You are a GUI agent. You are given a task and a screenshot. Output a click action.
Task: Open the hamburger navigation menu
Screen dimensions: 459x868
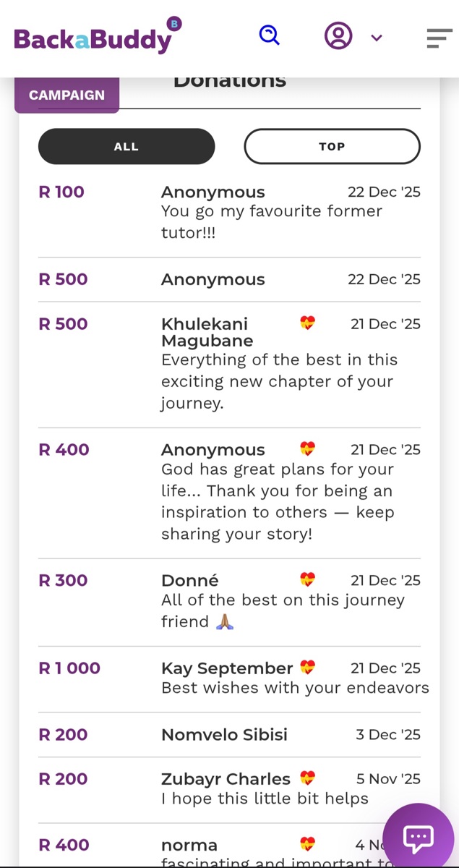[439, 38]
